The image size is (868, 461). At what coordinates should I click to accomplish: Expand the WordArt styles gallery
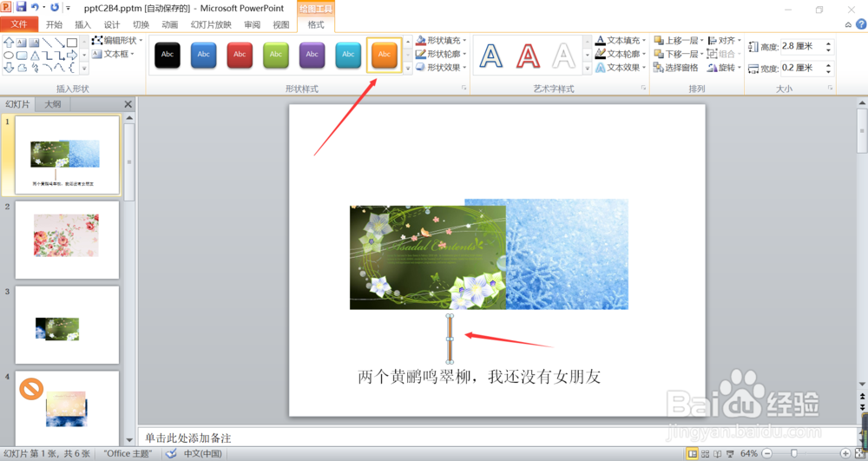(x=588, y=68)
